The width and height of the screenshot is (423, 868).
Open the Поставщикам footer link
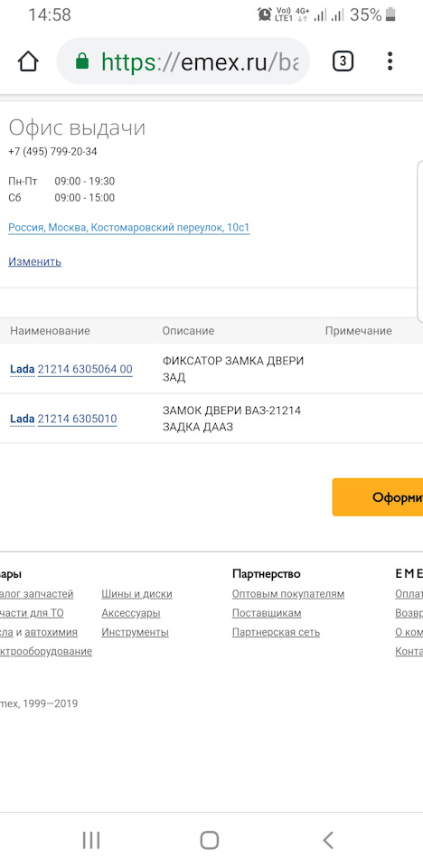267,613
